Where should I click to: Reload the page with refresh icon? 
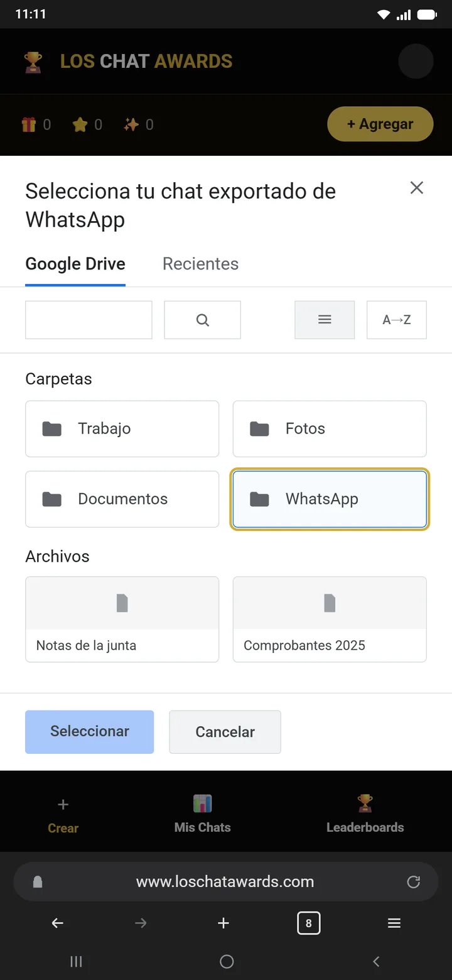click(x=414, y=882)
